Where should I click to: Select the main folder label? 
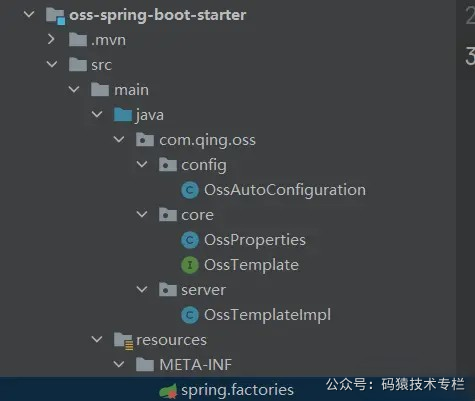pyautogui.click(x=131, y=90)
